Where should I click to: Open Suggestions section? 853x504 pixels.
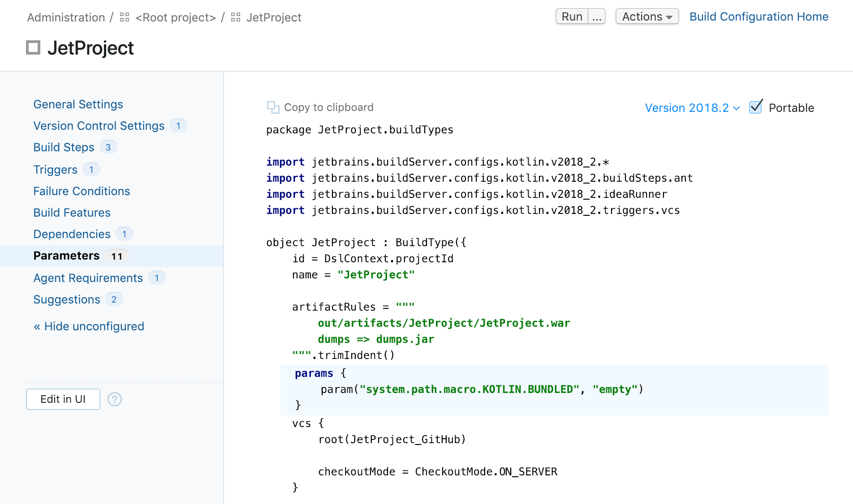click(x=67, y=299)
